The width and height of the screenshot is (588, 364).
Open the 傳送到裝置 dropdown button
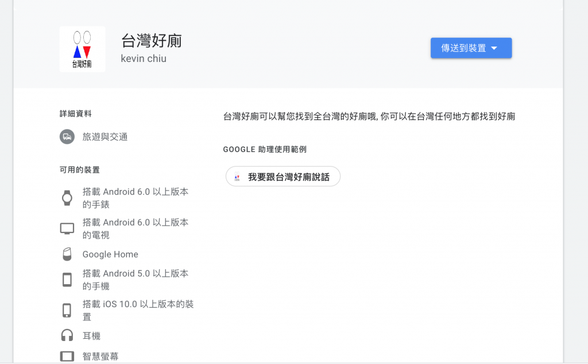tap(471, 48)
